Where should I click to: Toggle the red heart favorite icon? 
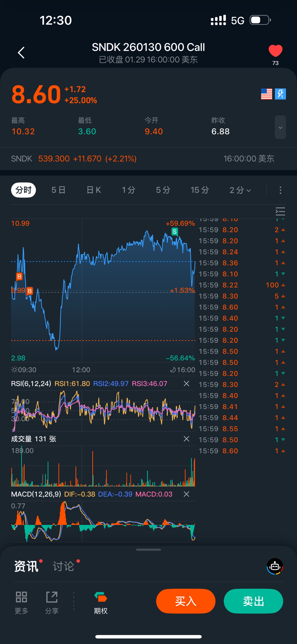275,51
